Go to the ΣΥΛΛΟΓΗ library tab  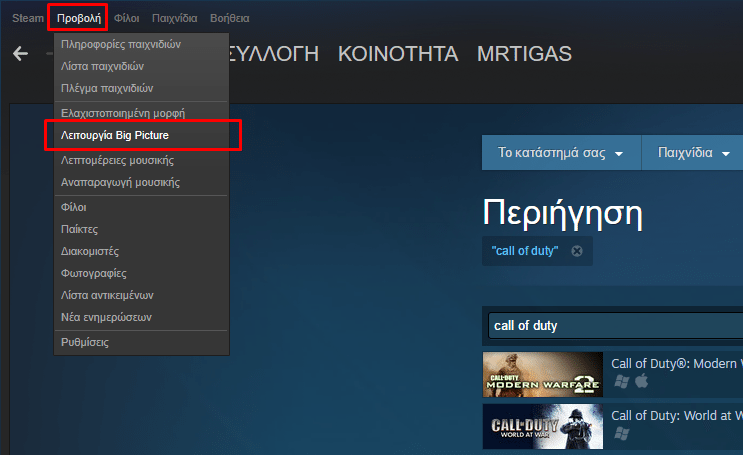pyautogui.click(x=274, y=54)
